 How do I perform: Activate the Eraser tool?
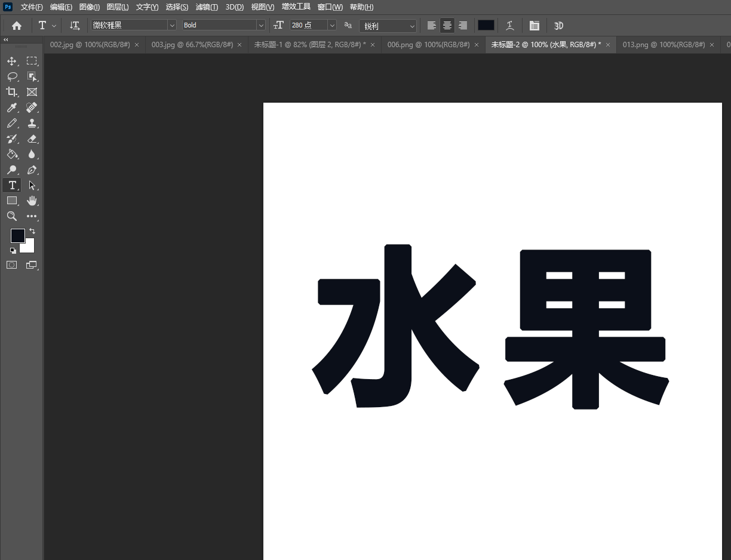click(x=32, y=139)
